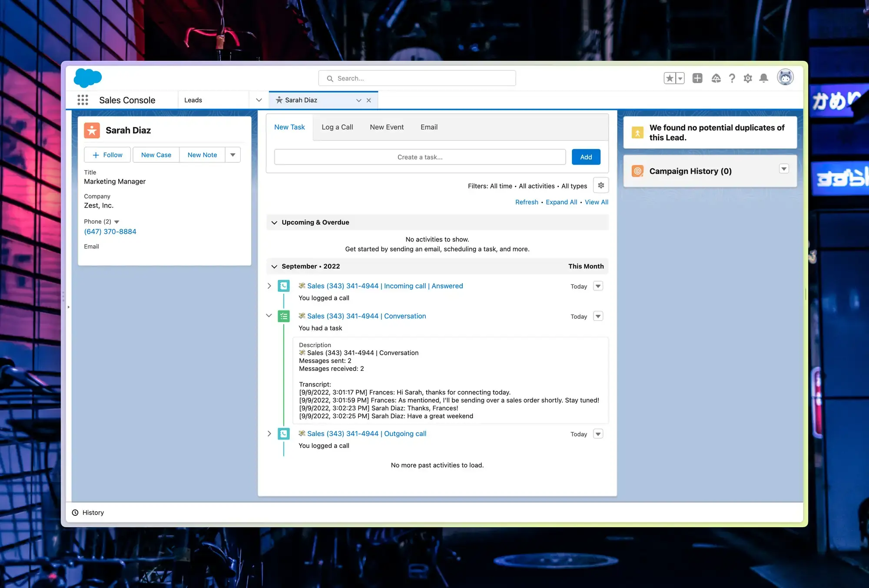Toggle the favorite star for this page
The height and width of the screenshot is (588, 869).
(x=669, y=78)
